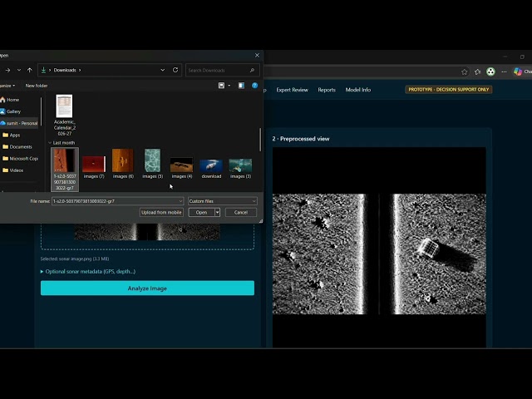
Task: Toggle the preview pane icon
Action: point(241,86)
